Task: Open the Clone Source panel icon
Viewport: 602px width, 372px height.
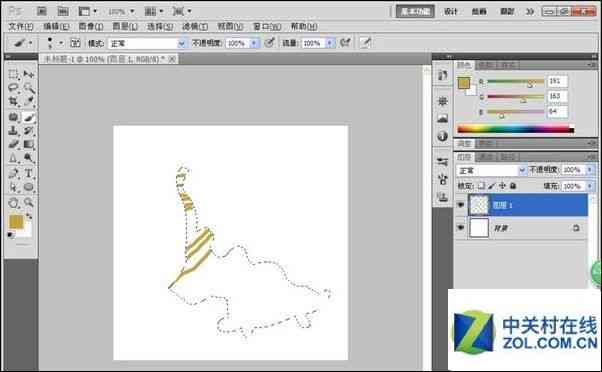Action: [x=443, y=197]
